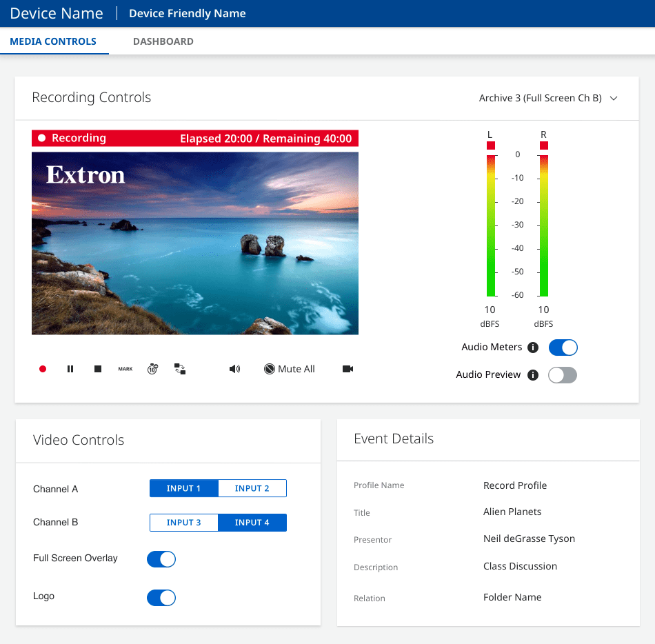Show info for Audio Preview

click(x=532, y=375)
